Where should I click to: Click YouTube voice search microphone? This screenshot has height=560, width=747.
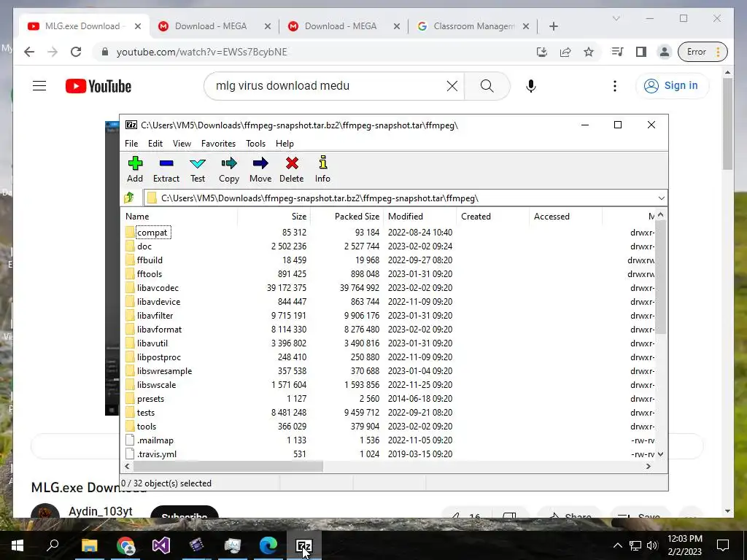[531, 86]
